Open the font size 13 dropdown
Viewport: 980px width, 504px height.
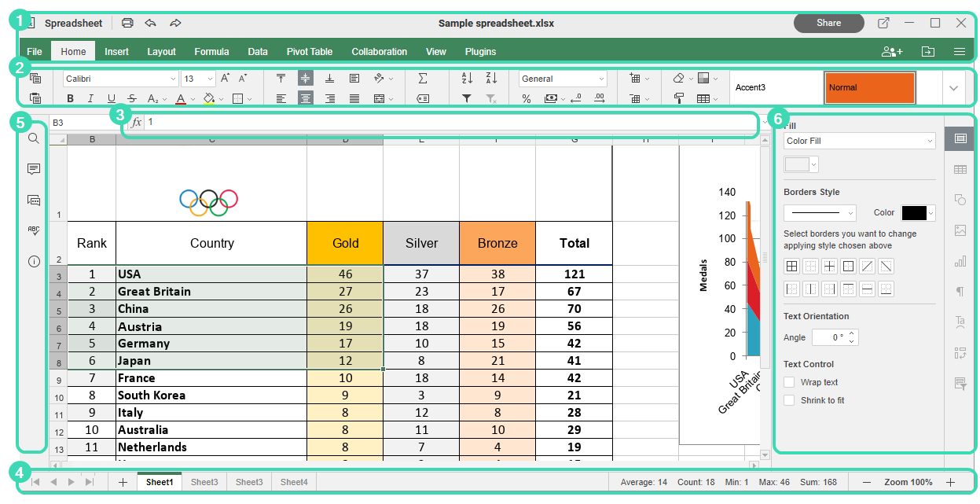[x=210, y=79]
